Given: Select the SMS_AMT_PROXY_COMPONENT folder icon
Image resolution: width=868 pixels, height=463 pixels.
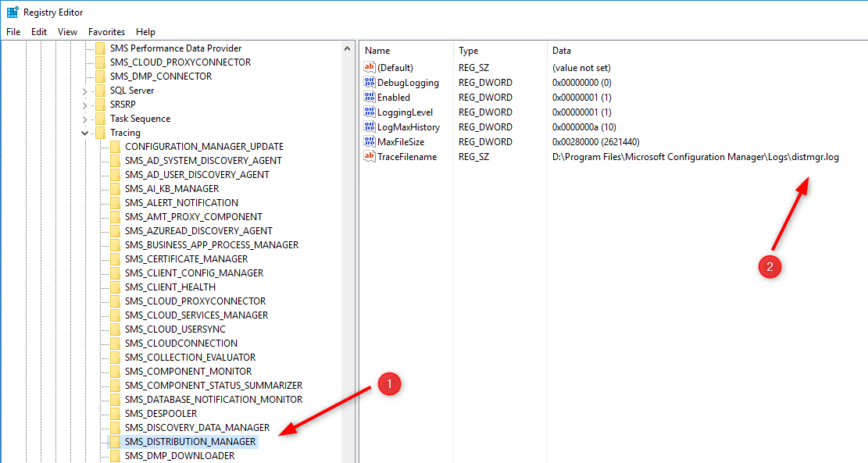Looking at the screenshot, I should (x=115, y=217).
